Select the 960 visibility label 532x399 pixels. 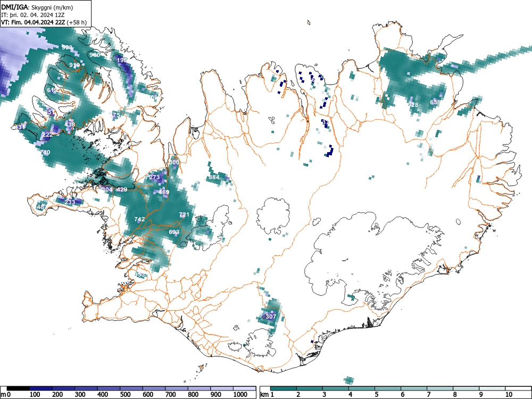(95, 55)
